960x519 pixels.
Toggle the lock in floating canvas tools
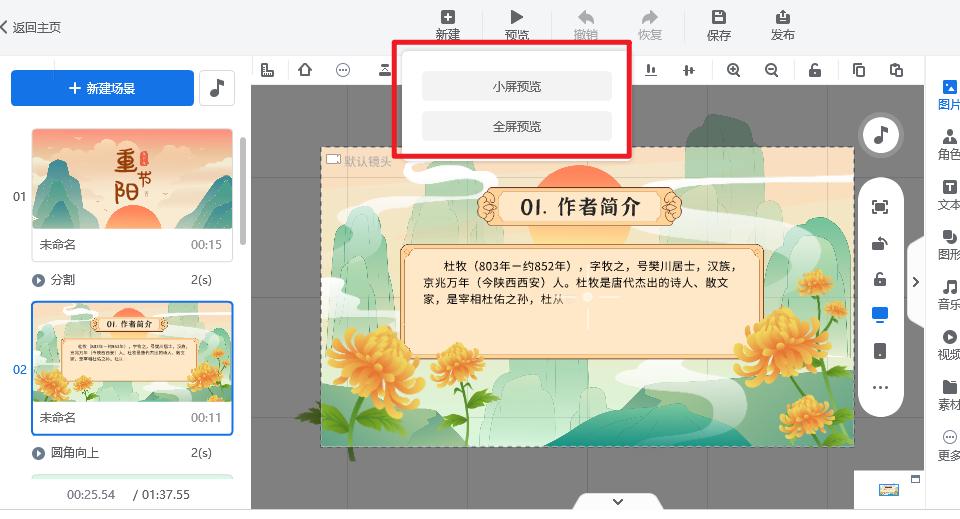pyautogui.click(x=880, y=279)
